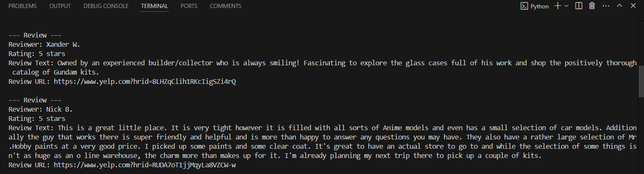Viewport: 644px width, 174px height.
Task: Click the 'Reviewer: Nick B.' line
Action: click(x=41, y=110)
